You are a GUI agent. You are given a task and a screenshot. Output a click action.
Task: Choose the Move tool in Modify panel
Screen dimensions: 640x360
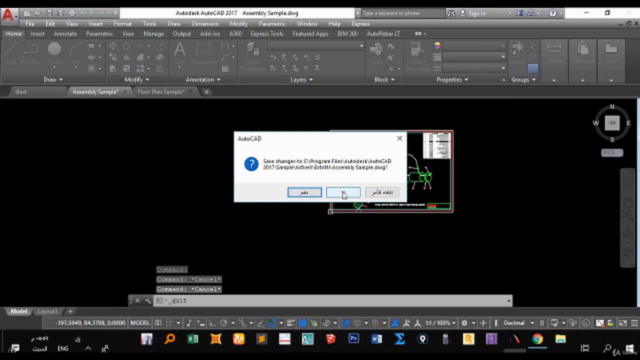(113, 46)
